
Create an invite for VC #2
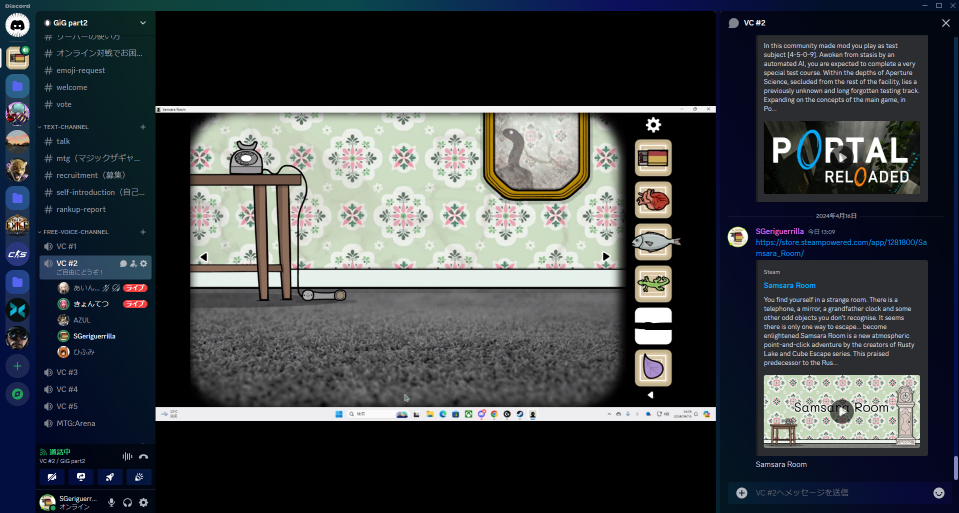133,264
